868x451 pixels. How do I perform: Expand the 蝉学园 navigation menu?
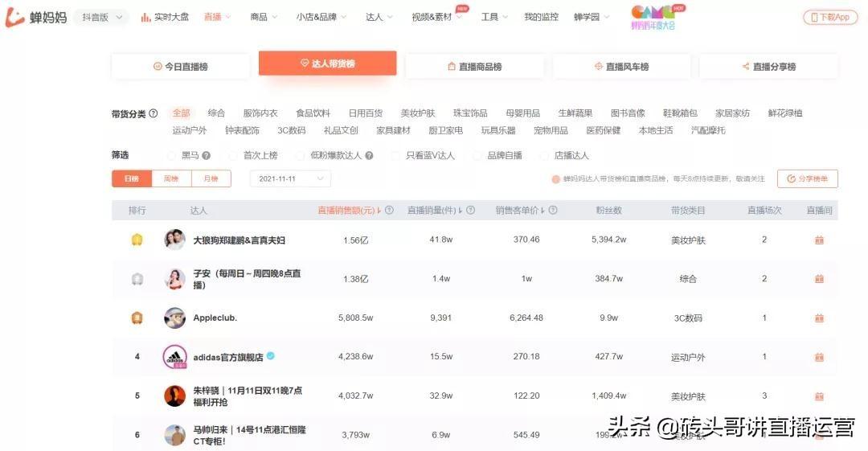pos(592,17)
